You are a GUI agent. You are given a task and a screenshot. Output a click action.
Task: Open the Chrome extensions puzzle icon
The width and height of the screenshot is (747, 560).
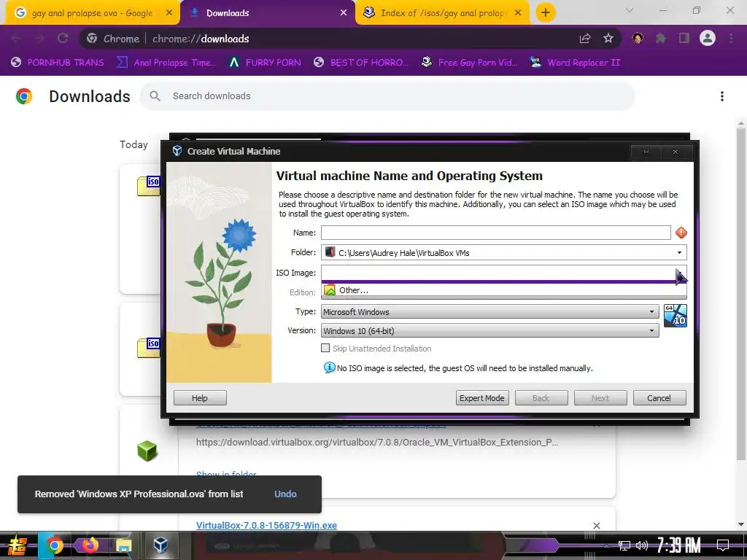(661, 39)
